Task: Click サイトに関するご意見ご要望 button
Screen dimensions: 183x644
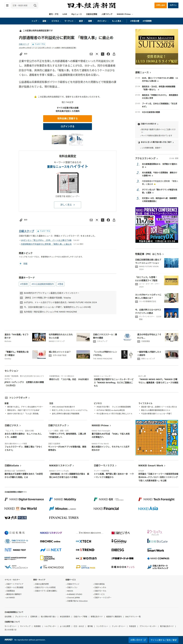Action: pyautogui.click(x=163, y=640)
